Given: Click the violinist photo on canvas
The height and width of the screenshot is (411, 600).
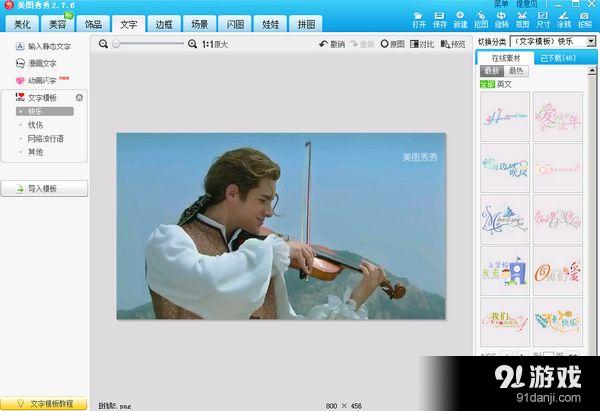Looking at the screenshot, I should click(x=281, y=226).
